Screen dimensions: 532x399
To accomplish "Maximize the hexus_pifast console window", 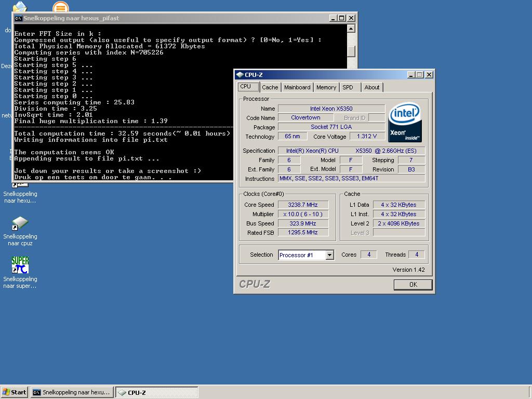I will pos(342,18).
